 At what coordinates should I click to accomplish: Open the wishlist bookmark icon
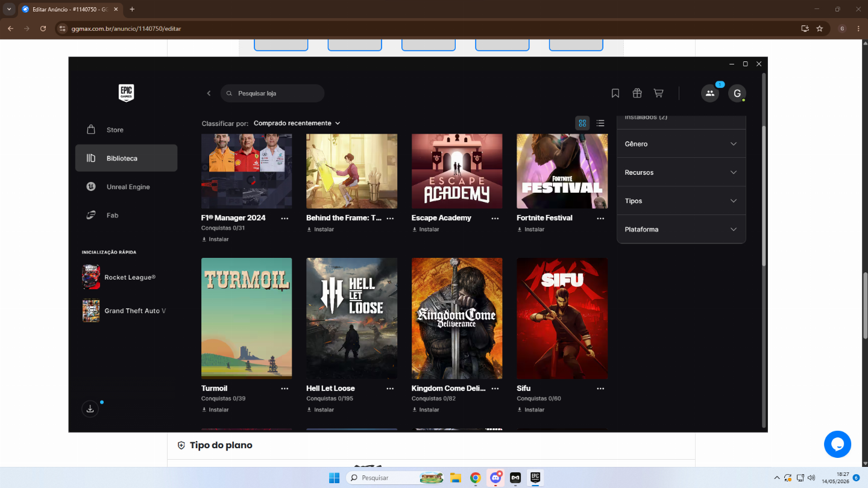tap(615, 93)
